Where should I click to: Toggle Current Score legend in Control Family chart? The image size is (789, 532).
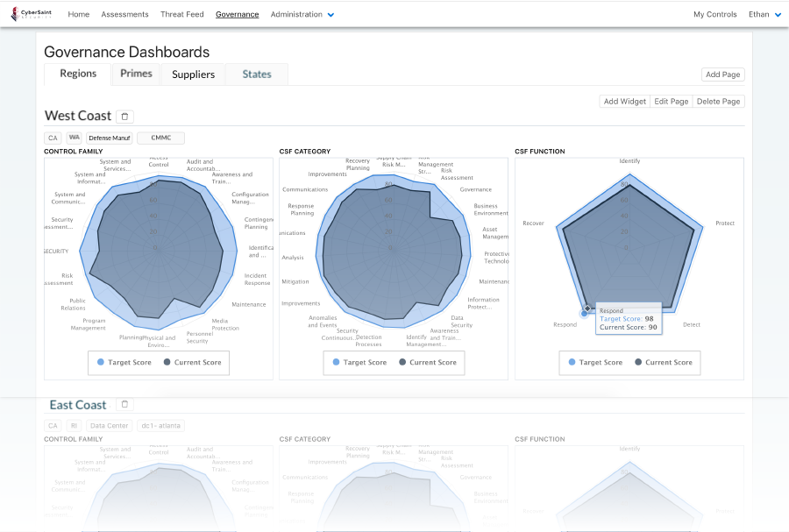pyautogui.click(x=191, y=362)
